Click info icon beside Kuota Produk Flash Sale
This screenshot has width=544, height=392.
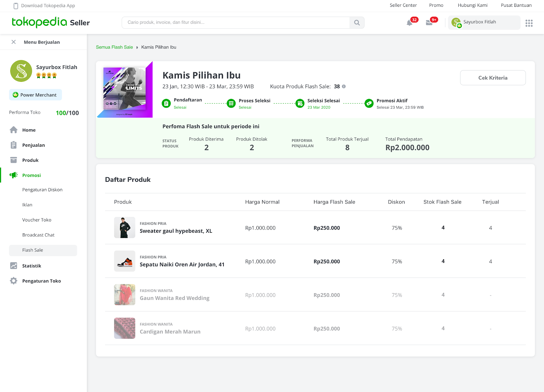344,87
